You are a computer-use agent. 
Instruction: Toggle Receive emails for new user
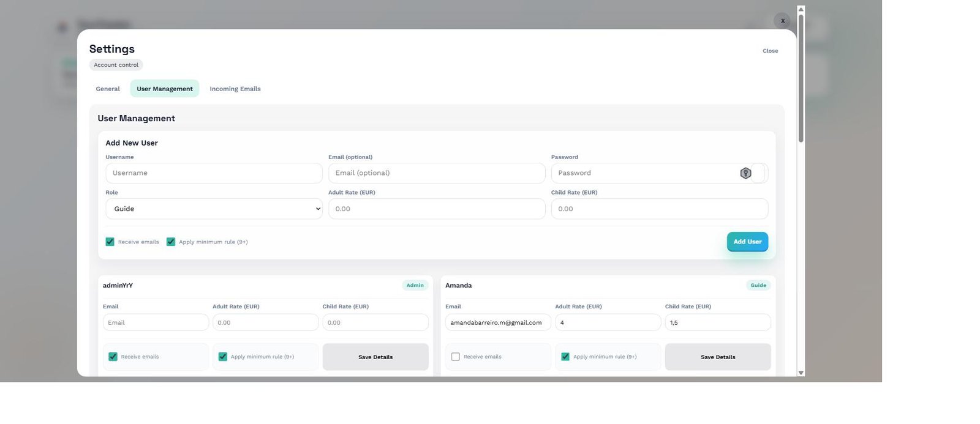point(110,242)
